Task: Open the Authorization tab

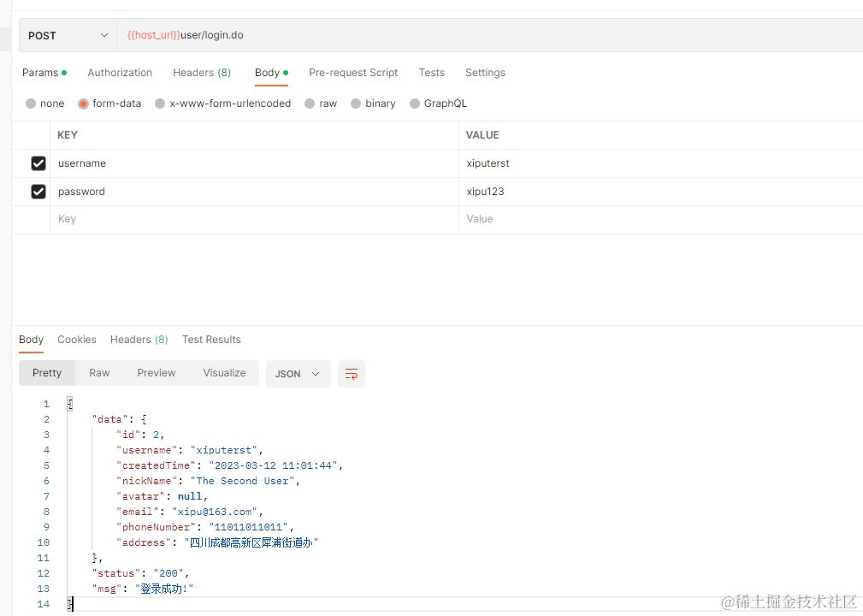Action: point(120,73)
